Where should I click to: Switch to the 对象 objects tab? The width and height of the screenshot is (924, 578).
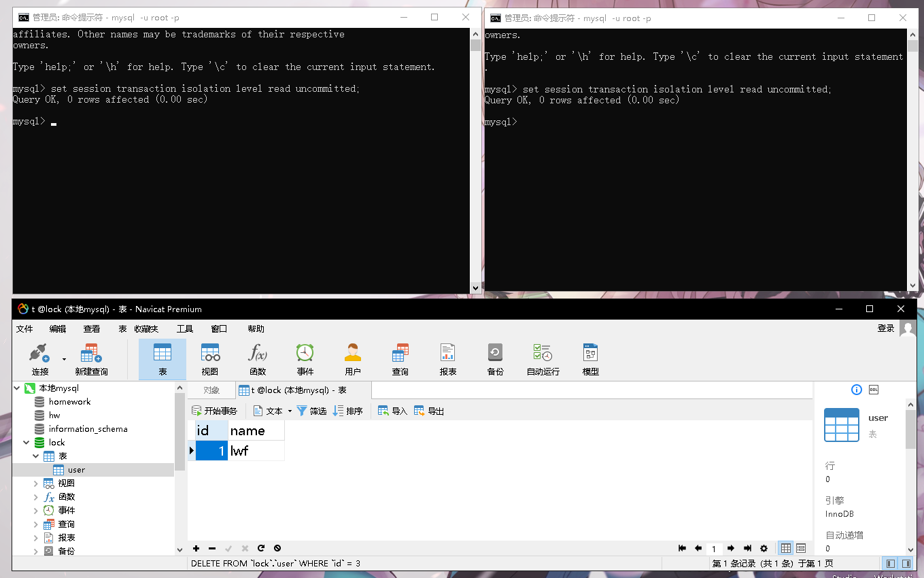click(x=211, y=390)
